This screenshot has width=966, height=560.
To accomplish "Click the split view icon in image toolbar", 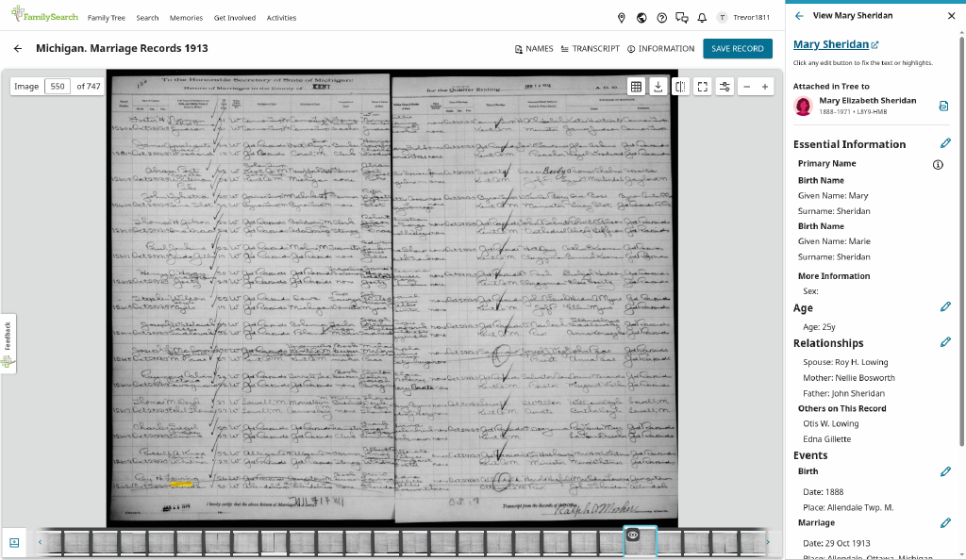I will [680, 87].
